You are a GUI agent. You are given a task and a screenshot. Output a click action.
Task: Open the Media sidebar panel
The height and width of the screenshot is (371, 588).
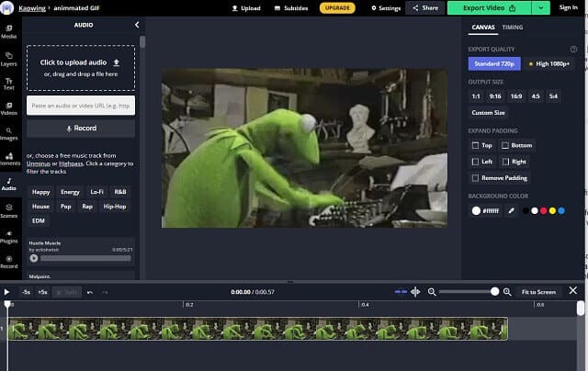(x=8, y=32)
